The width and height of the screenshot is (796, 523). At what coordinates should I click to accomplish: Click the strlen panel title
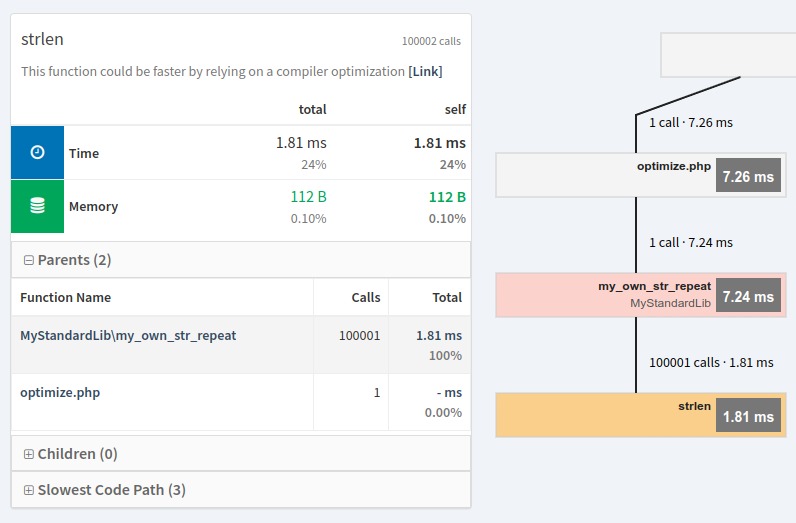(x=42, y=39)
